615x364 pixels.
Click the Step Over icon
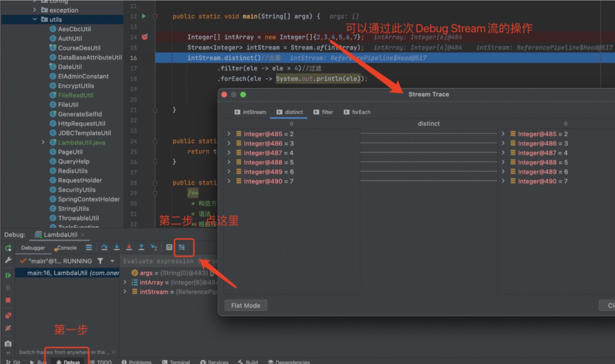(x=104, y=247)
